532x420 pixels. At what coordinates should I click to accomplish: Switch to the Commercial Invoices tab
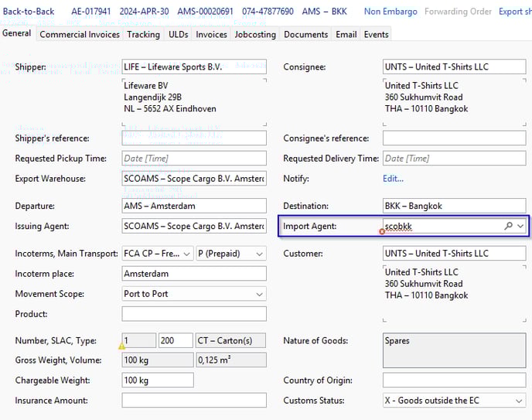pos(80,34)
